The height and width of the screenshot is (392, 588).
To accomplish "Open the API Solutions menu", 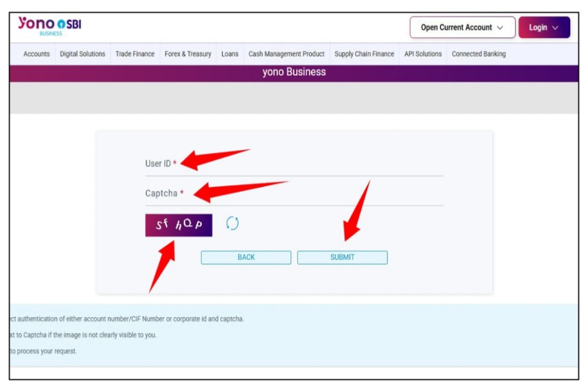I will pyautogui.click(x=423, y=54).
